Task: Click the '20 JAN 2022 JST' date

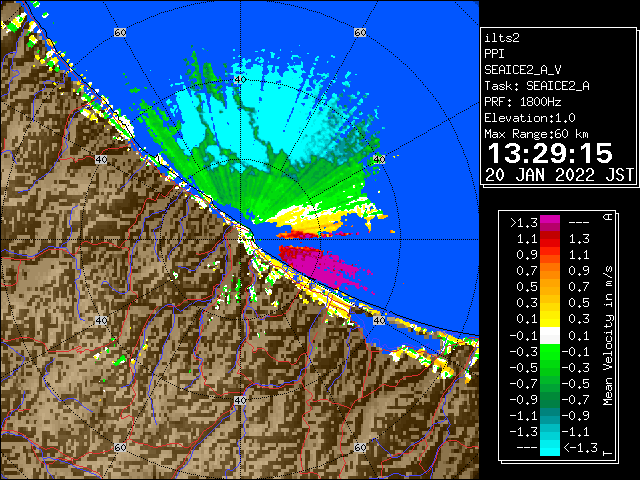Action: [560, 175]
